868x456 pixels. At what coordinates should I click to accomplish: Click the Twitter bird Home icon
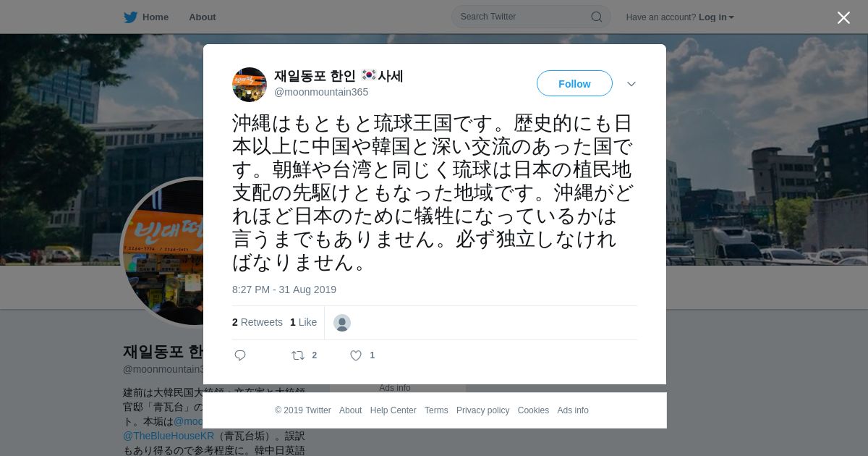(130, 17)
